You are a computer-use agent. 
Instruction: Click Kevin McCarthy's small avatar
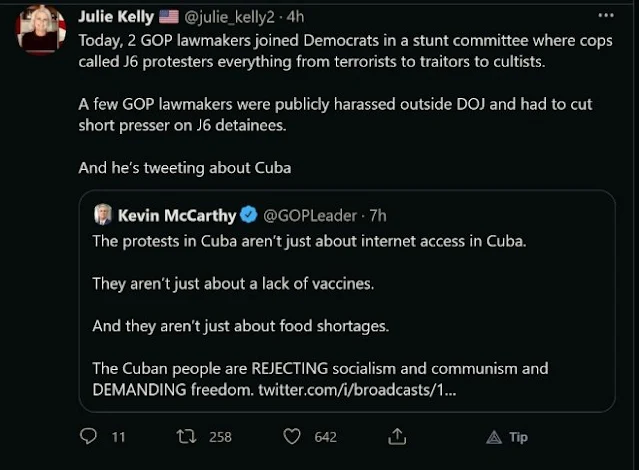pos(103,215)
